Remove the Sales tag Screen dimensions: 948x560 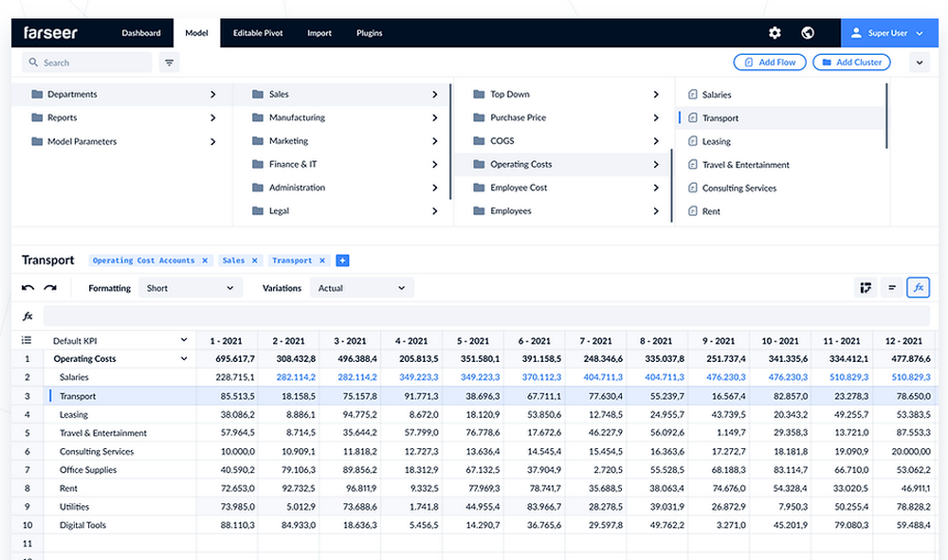tap(254, 261)
